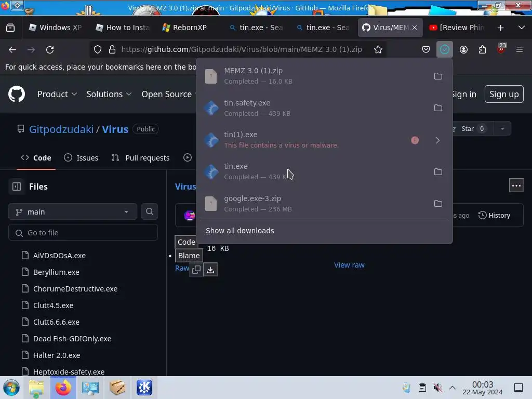
Task: Open the main branch selector
Action: (73, 212)
